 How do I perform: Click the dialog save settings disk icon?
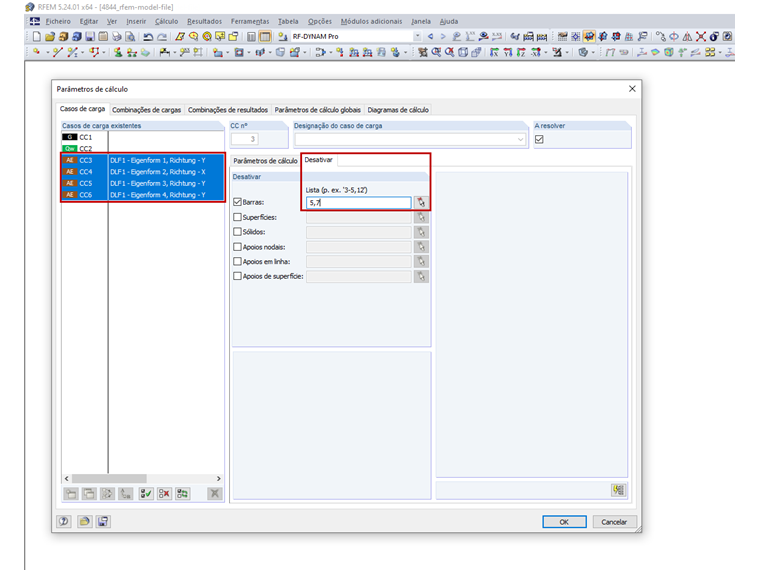(x=103, y=522)
